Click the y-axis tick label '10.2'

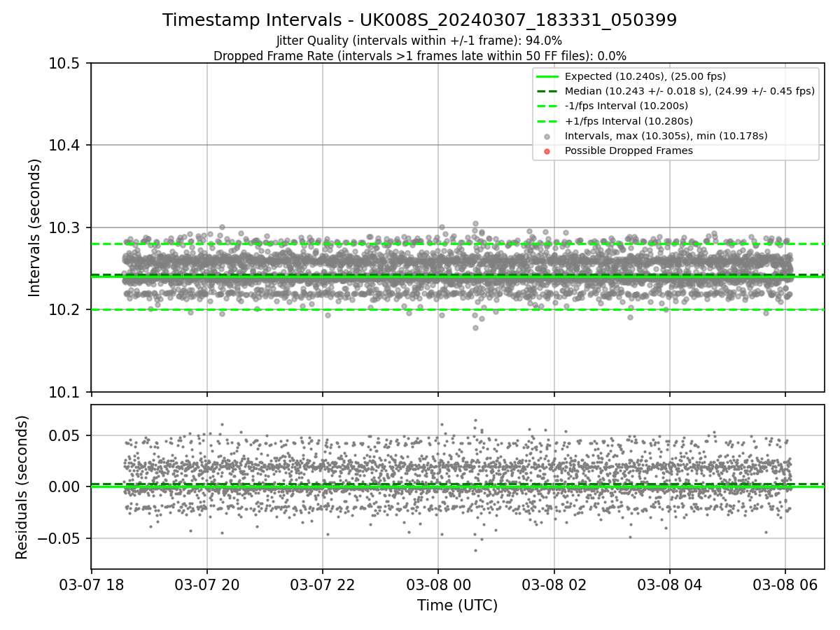(66, 310)
